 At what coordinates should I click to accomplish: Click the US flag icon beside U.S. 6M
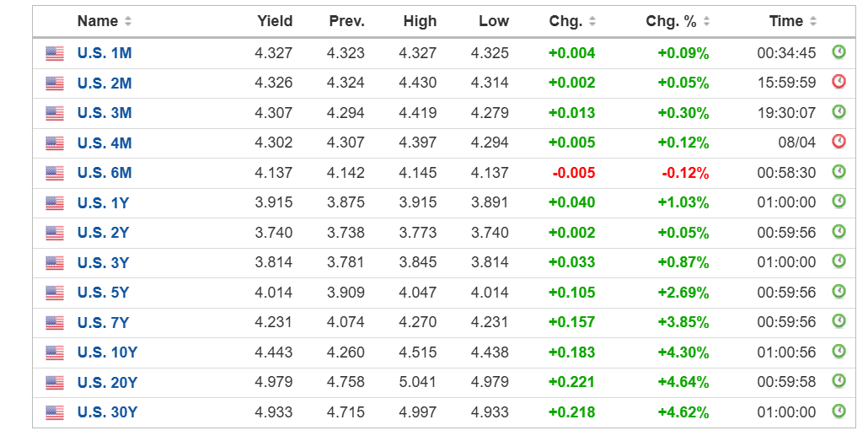55,173
